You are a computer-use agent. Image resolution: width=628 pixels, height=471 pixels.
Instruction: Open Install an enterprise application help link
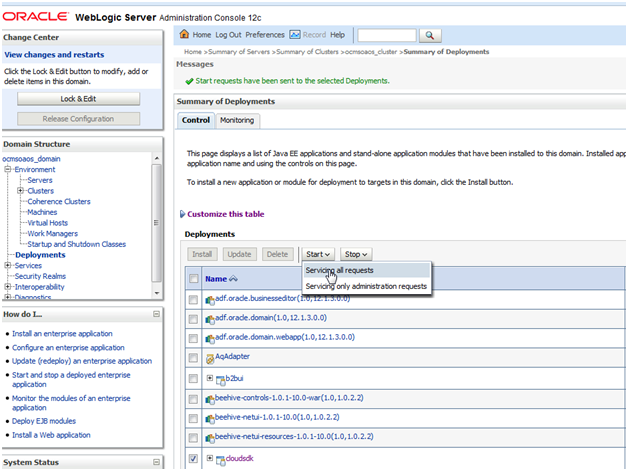(62, 334)
